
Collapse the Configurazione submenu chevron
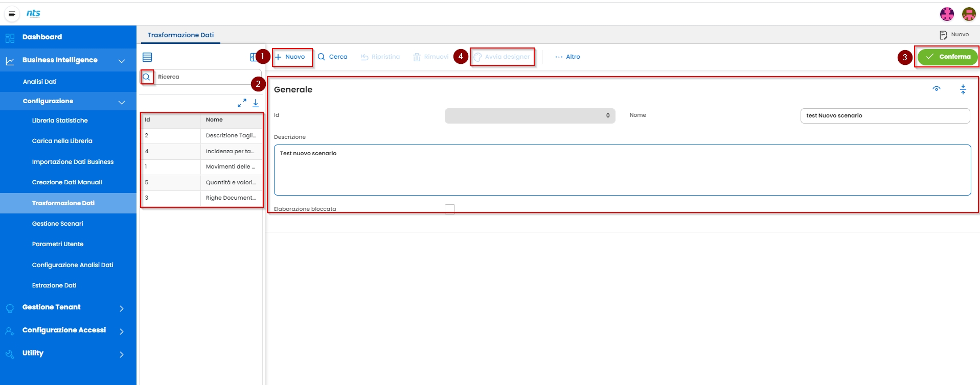122,102
